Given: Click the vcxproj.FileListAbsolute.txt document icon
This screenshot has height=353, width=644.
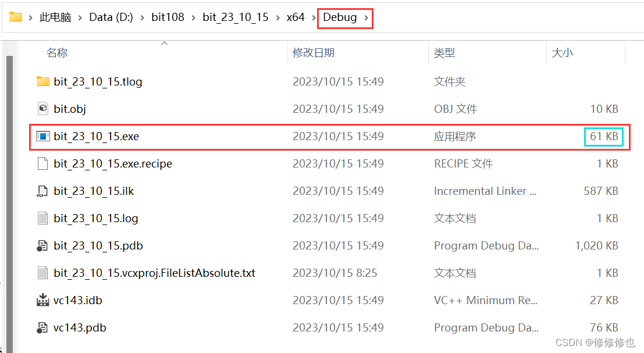Looking at the screenshot, I should coord(42,273).
